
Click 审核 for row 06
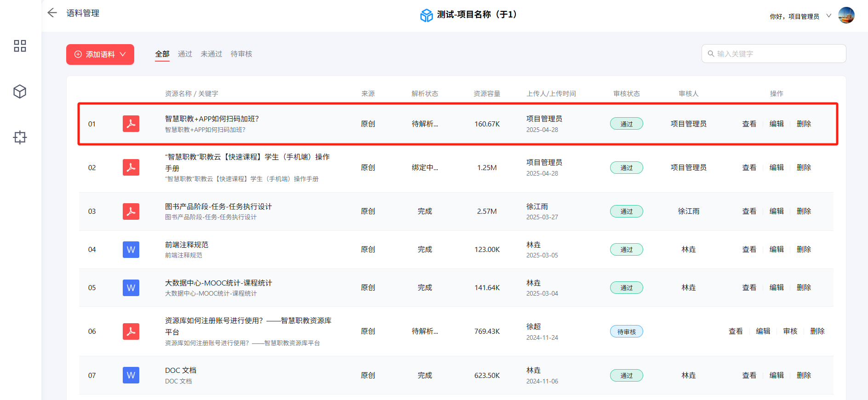pos(790,331)
